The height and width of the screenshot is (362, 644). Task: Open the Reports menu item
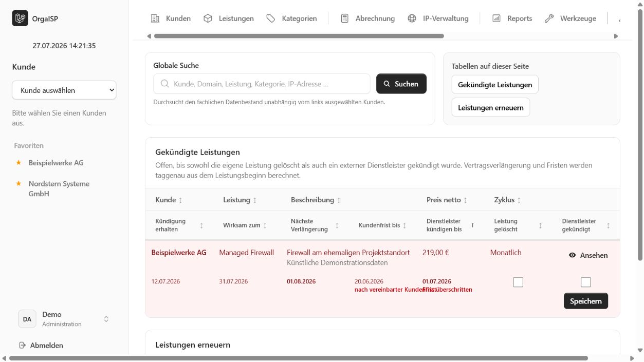point(512,18)
